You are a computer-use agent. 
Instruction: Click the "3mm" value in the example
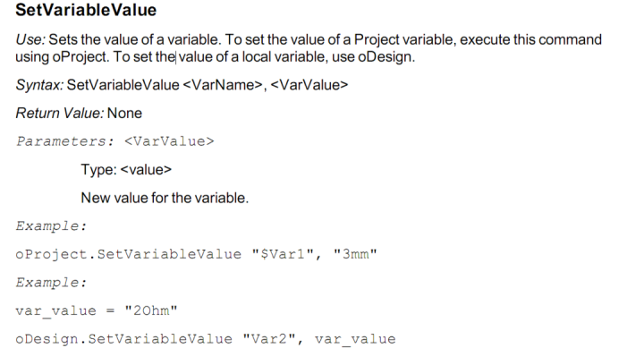[355, 254]
